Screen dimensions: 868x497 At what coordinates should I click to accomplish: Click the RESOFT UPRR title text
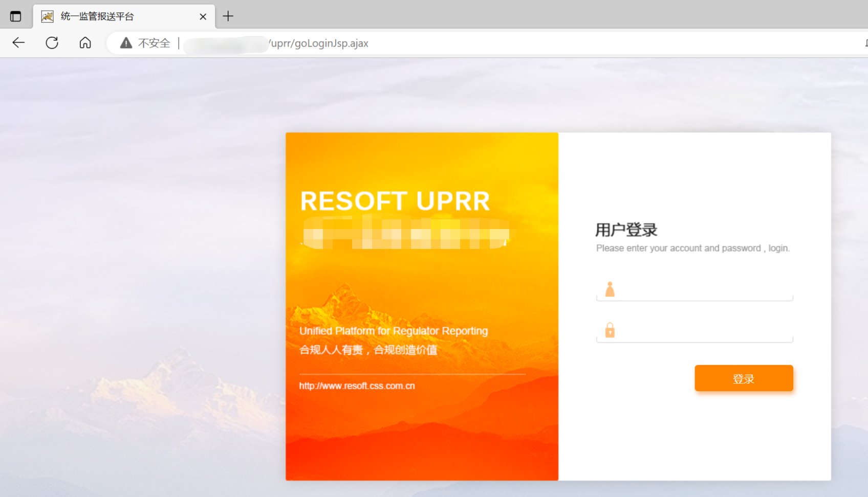point(395,201)
